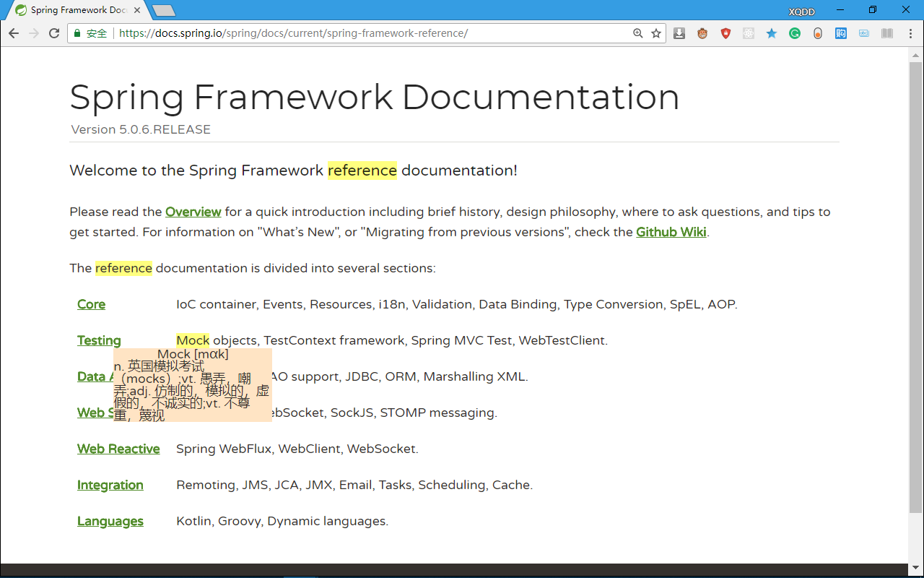Open the Web Reactive section
Image resolution: width=924 pixels, height=578 pixels.
pyautogui.click(x=118, y=449)
